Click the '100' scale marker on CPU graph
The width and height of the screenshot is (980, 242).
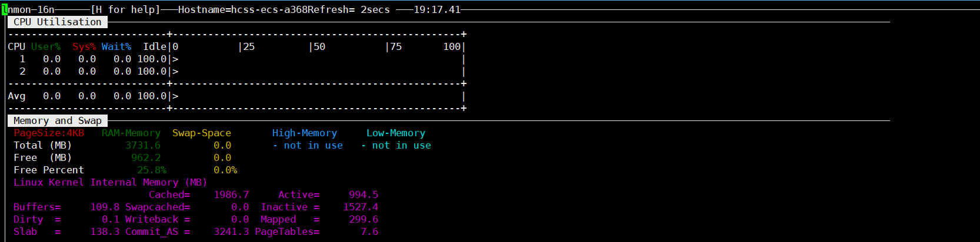point(452,47)
